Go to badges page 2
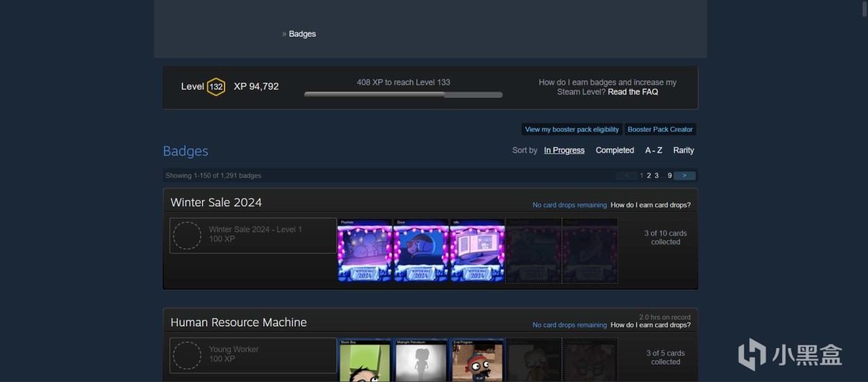This screenshot has width=868, height=382. pos(649,176)
